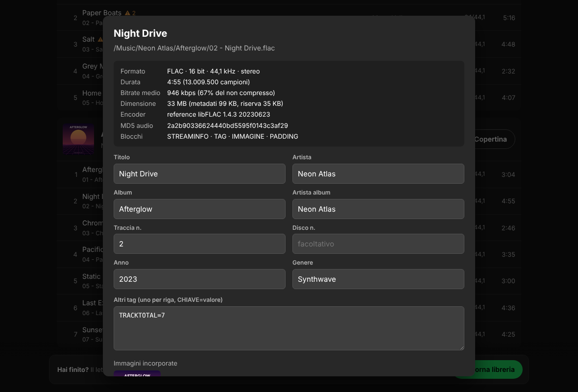Edit the Genere field showing Synthwave
The height and width of the screenshot is (392, 578).
(x=378, y=279)
